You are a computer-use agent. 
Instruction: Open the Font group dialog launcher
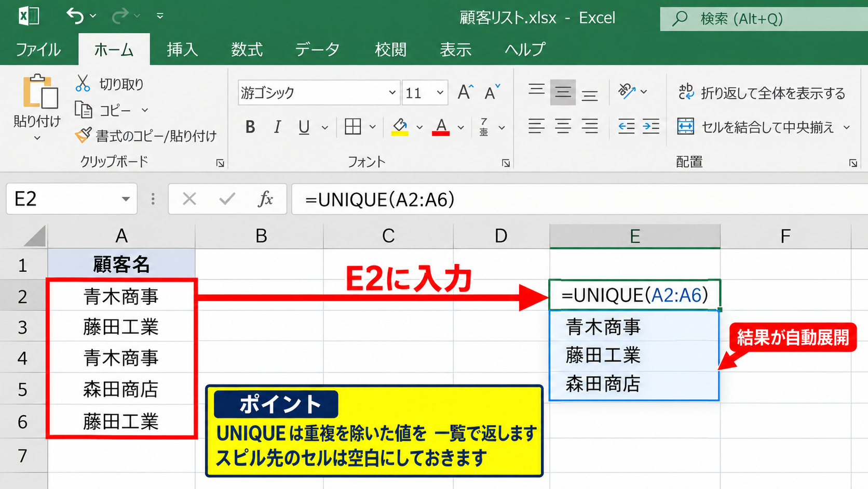506,163
